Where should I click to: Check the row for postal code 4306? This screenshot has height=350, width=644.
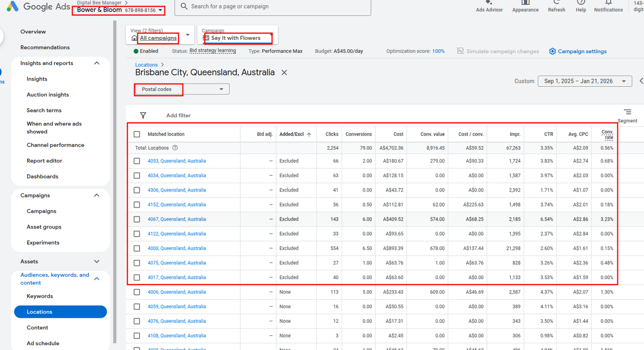[137, 190]
